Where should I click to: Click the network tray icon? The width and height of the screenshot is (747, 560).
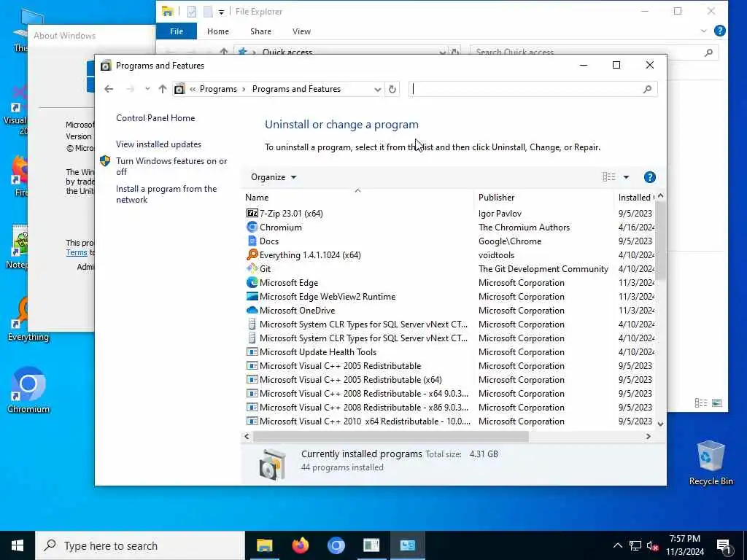(635, 545)
